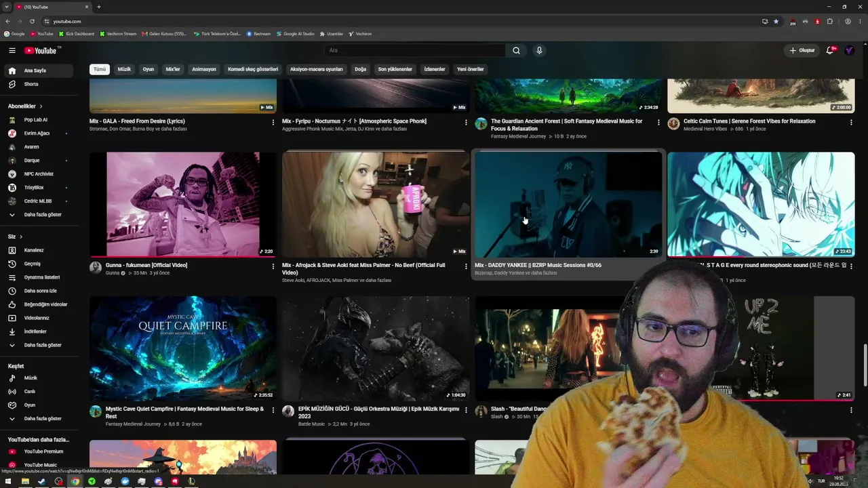
Task: Open Oyun in the Keşfet sidebar section
Action: 37,405
